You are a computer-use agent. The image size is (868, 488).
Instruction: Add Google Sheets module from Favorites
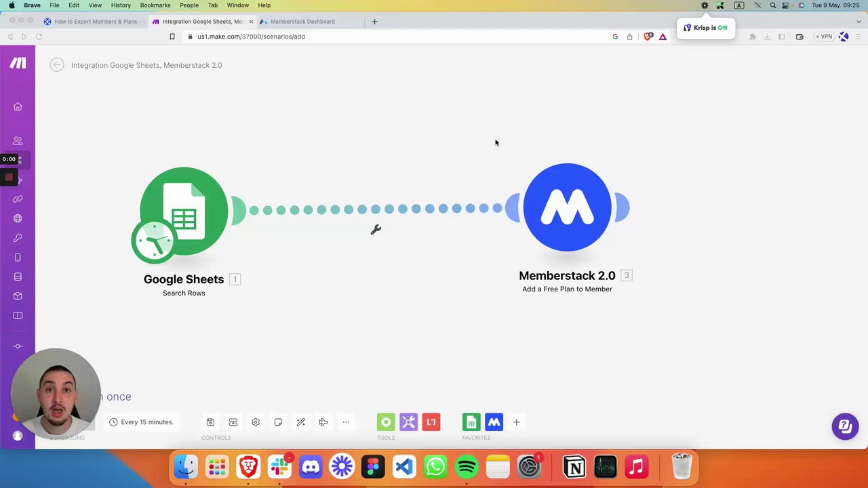point(471,422)
